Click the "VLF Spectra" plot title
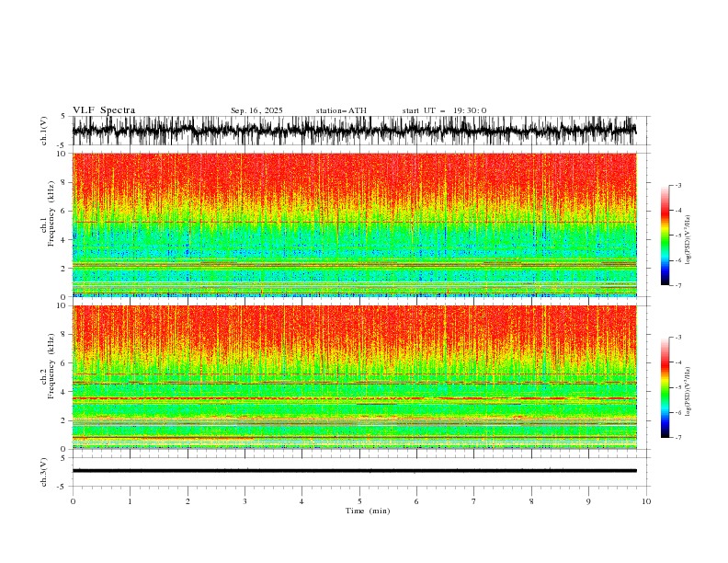Image resolution: width=728 pixels, height=563 pixels. pyautogui.click(x=104, y=110)
